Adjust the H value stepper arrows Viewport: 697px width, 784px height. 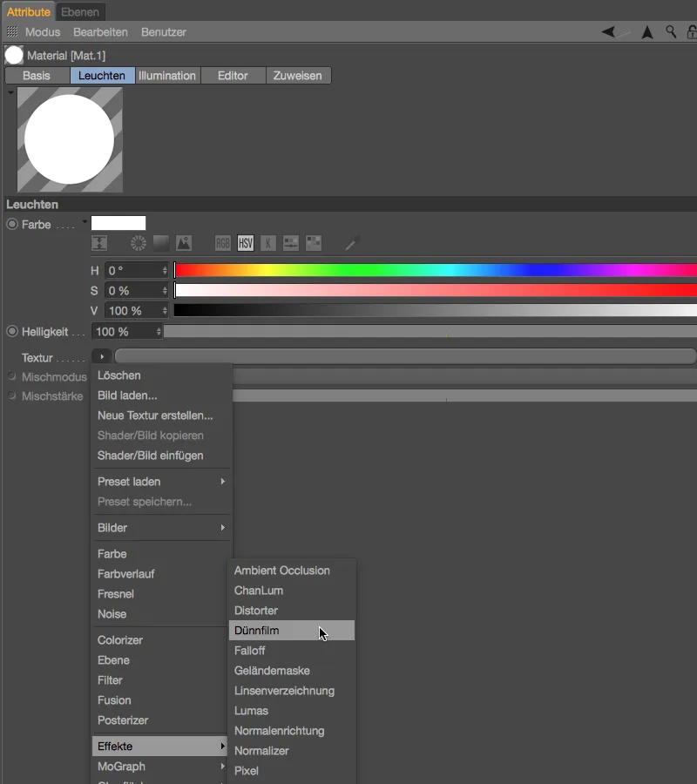point(165,271)
